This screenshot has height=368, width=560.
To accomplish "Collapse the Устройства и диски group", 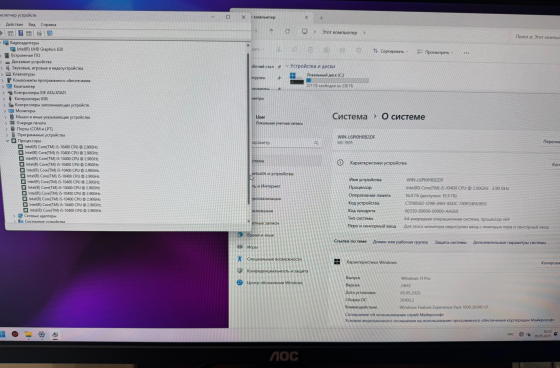I will pos(287,66).
